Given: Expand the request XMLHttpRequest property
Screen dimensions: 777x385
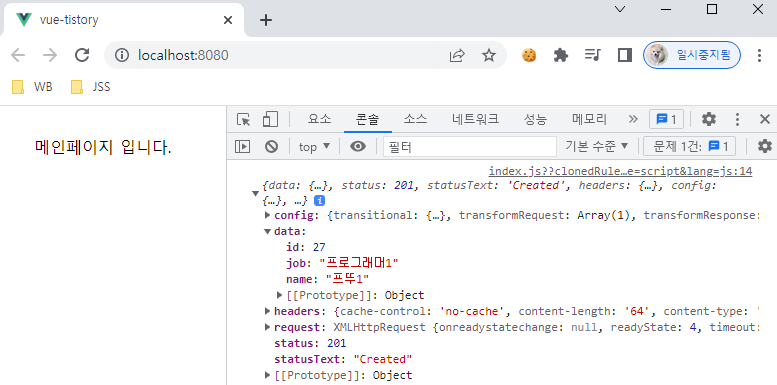Looking at the screenshot, I should [268, 327].
